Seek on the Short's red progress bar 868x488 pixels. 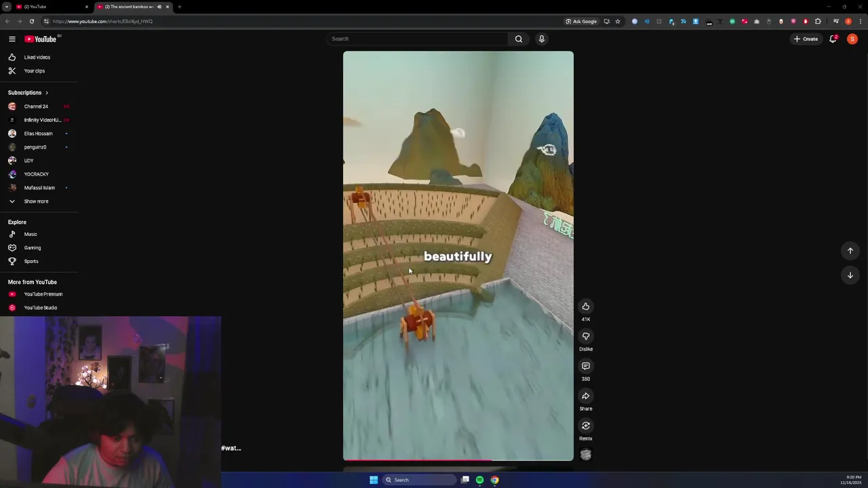tap(458, 460)
